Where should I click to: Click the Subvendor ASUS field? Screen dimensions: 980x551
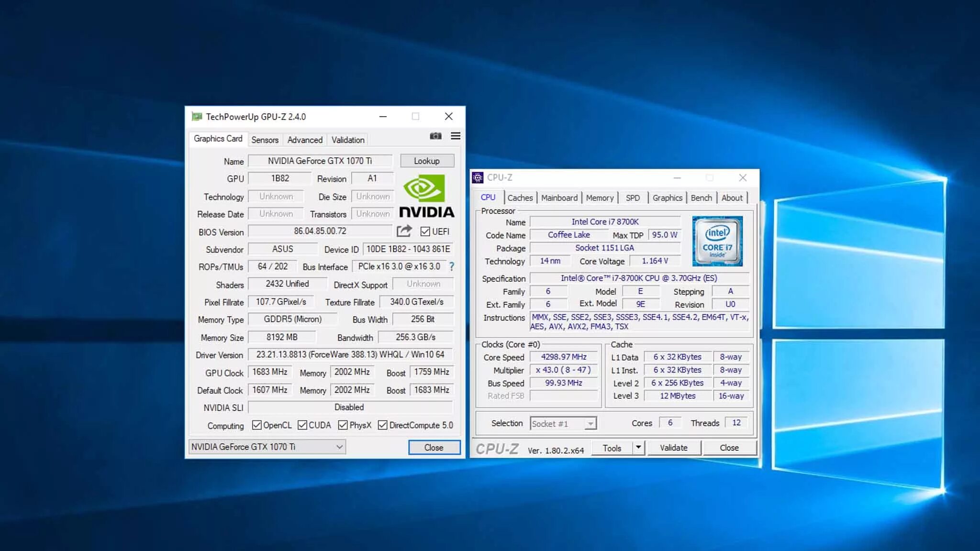(x=282, y=249)
